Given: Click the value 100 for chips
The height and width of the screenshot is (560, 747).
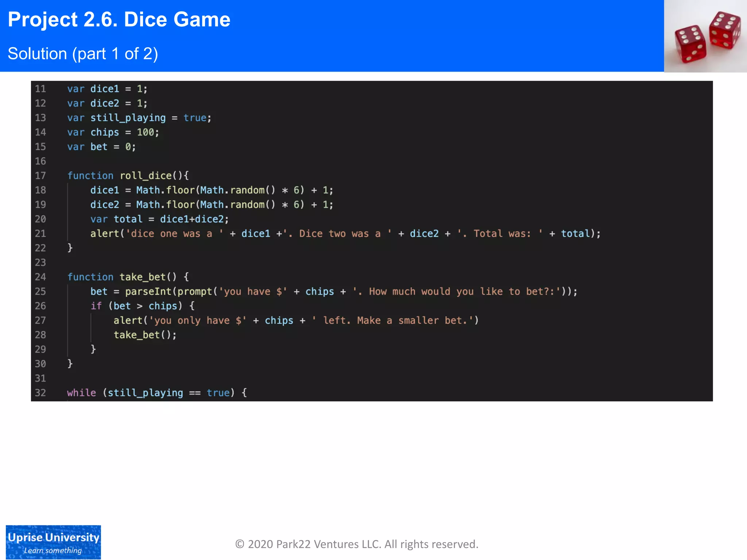Looking at the screenshot, I should coord(146,132).
